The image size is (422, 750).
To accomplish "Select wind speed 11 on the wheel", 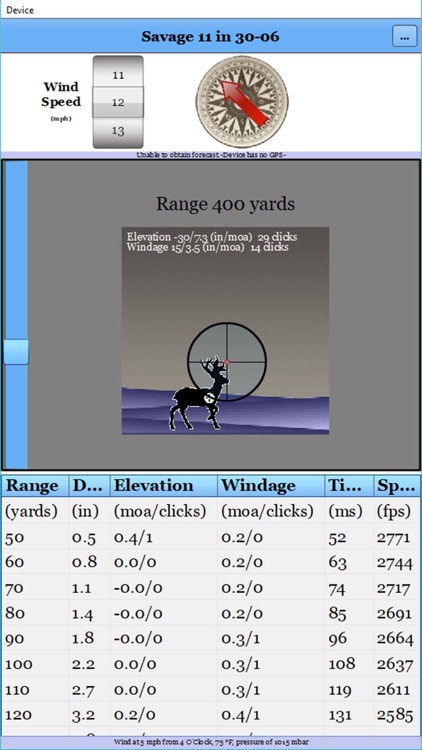I will (118, 75).
